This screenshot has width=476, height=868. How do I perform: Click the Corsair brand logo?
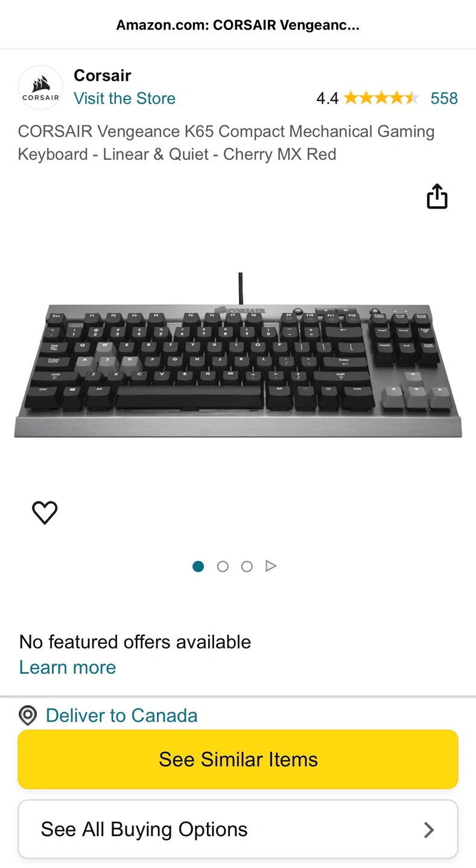(40, 87)
